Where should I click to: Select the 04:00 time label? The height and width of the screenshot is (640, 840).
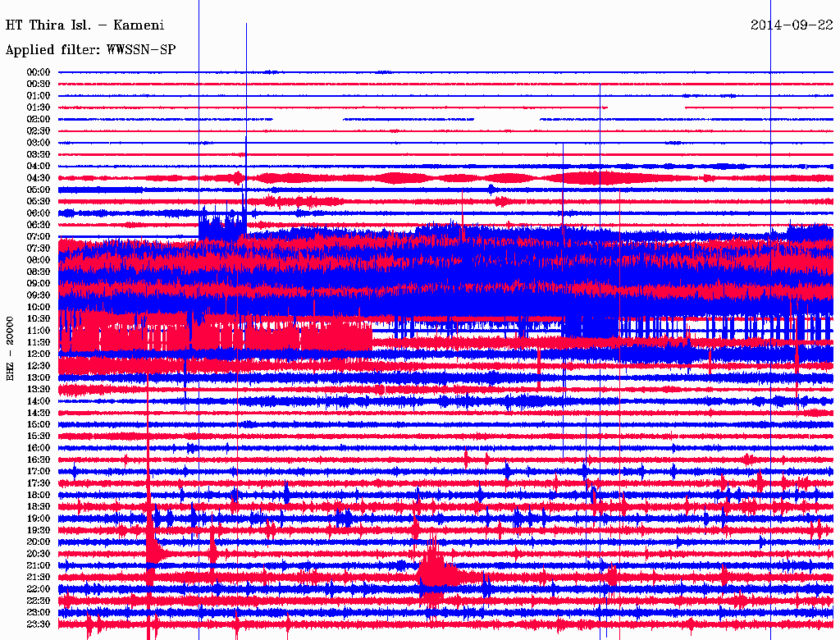click(x=39, y=167)
